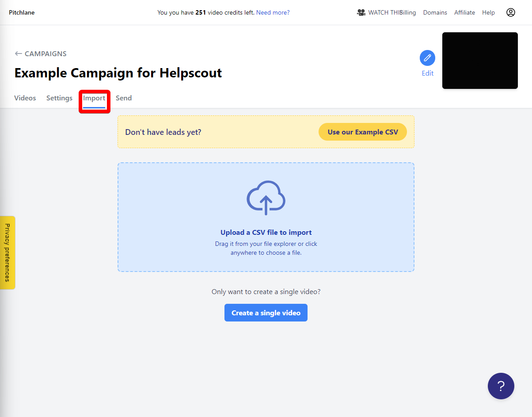Screen dimensions: 532x417
Task: Select the Import tab
Action: click(x=94, y=98)
